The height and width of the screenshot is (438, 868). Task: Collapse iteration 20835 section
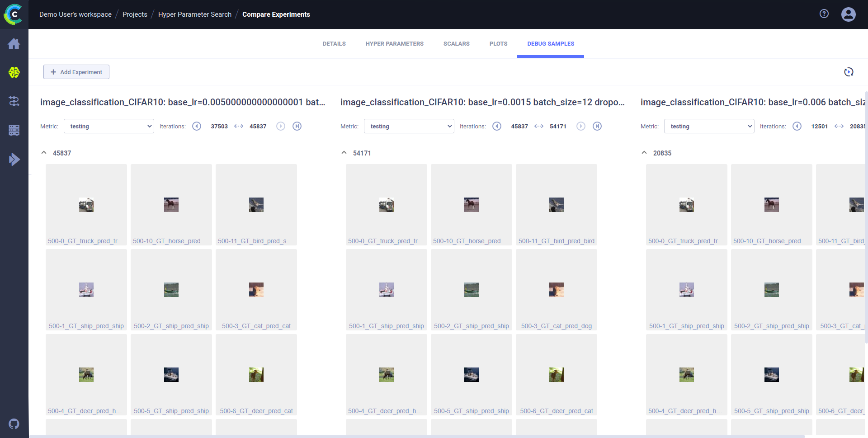(x=644, y=153)
